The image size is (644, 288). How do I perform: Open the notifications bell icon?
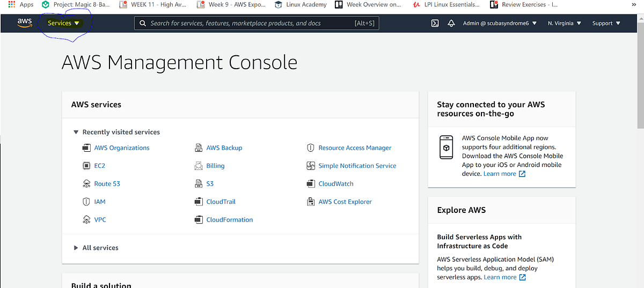[x=451, y=23]
